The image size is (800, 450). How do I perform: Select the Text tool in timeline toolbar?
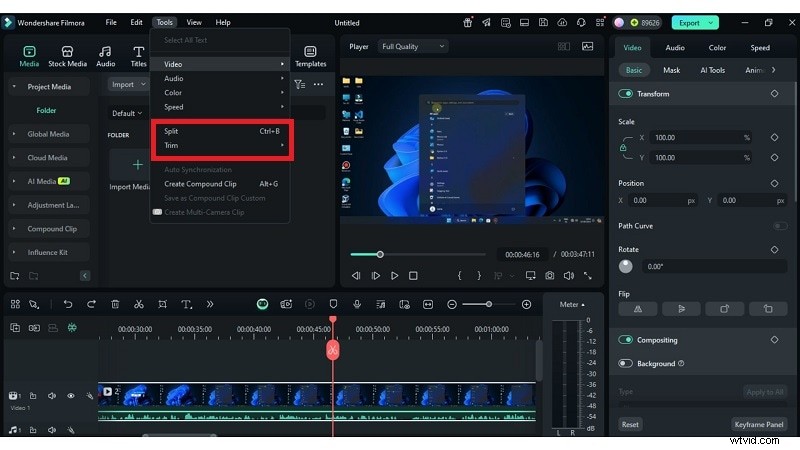click(186, 304)
